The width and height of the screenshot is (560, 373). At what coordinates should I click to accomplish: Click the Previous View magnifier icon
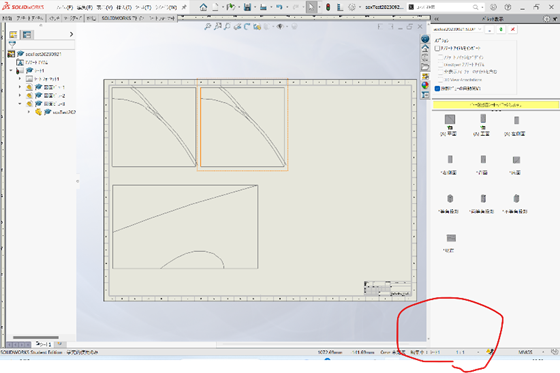227,26
